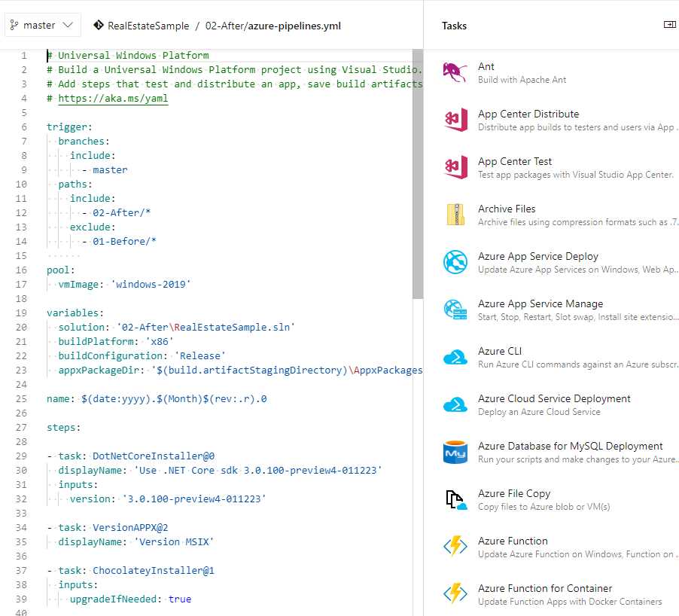The width and height of the screenshot is (679, 616).
Task: Select the Azure Cloud Service Deployment task
Action: pos(554,398)
